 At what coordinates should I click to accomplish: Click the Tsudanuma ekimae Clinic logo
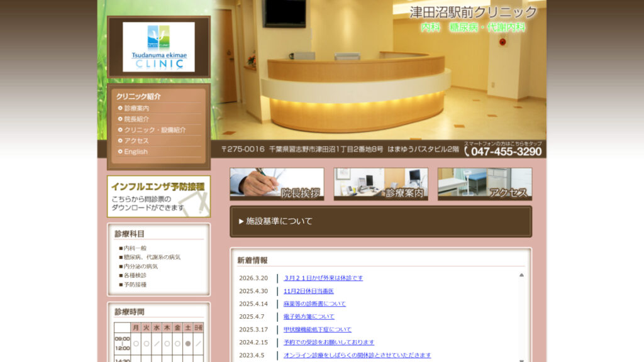tap(158, 47)
